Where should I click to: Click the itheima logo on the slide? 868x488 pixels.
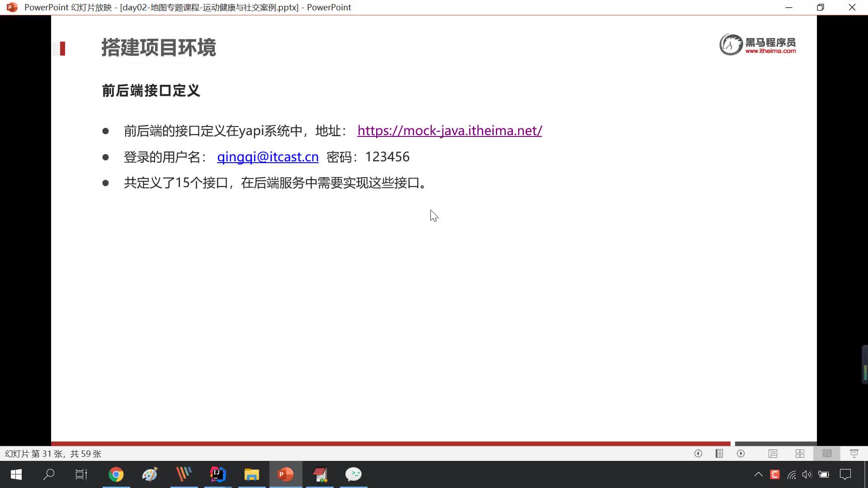758,44
